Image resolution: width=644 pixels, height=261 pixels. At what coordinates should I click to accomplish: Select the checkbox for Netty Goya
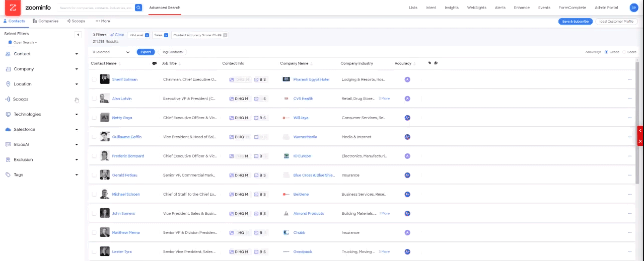94,118
